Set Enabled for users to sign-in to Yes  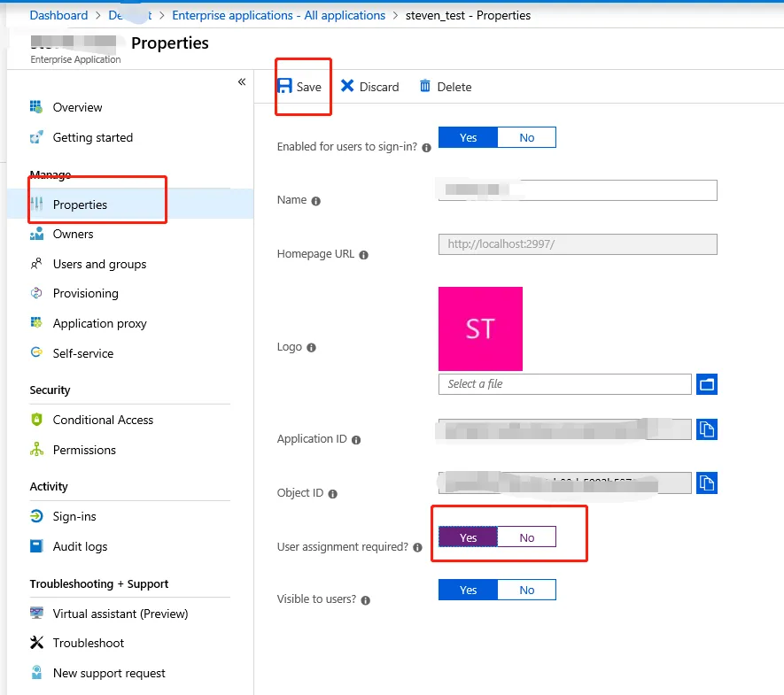(x=468, y=137)
